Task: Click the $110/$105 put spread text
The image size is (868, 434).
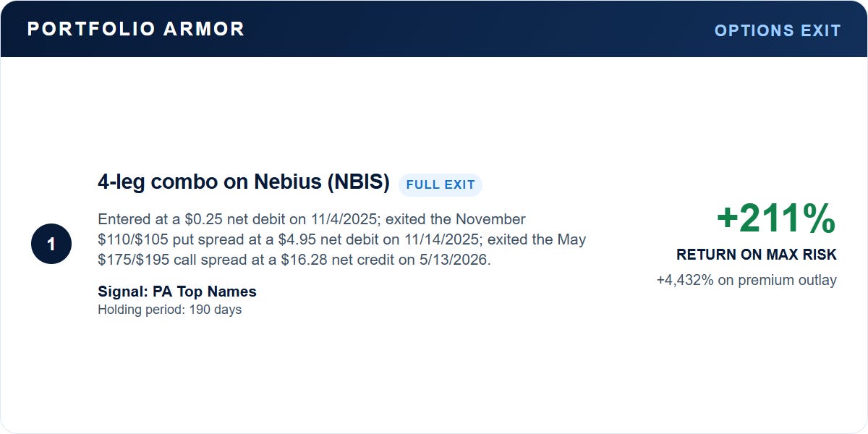Action: 186,239
